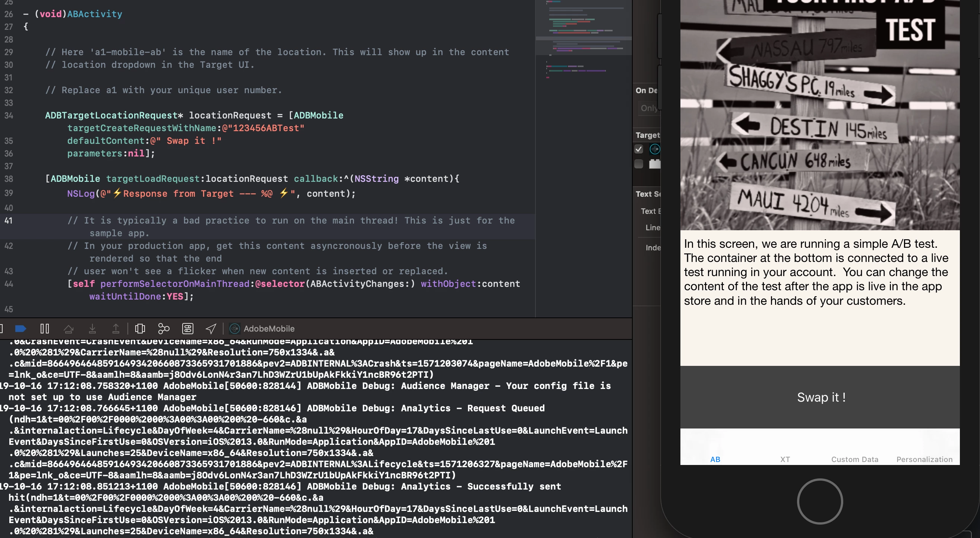Pause program execution in debug bar

(x=44, y=328)
